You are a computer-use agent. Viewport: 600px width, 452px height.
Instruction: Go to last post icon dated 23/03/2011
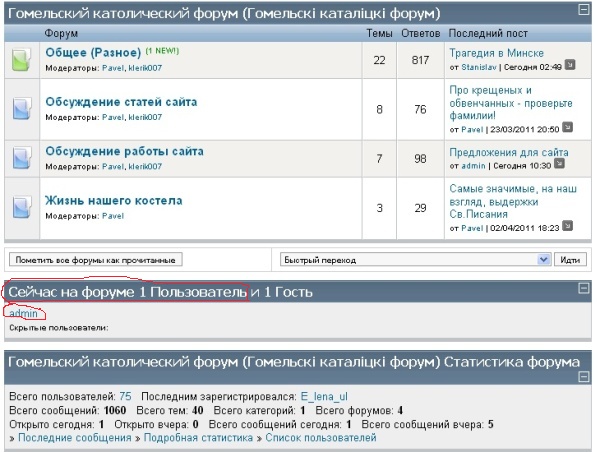point(567,128)
